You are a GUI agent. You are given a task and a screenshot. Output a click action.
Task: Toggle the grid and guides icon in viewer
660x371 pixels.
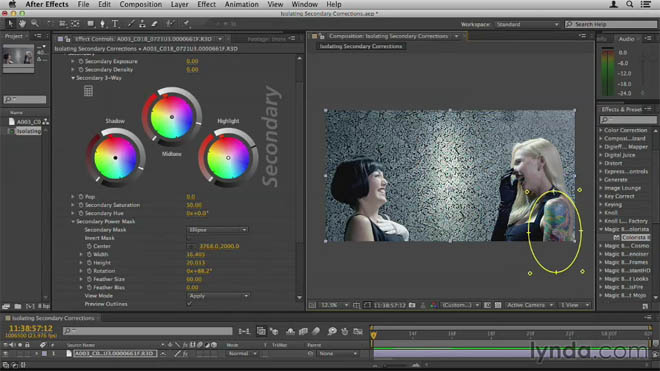[x=357, y=305]
